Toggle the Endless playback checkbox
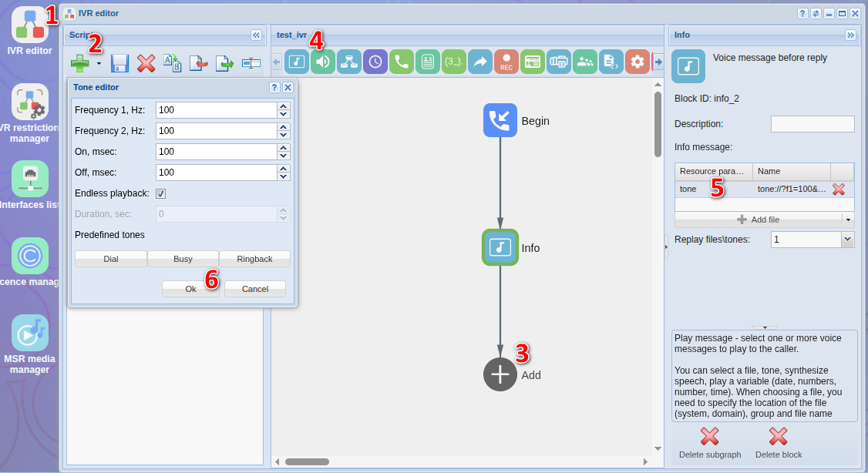Screen dimensions: 868x473 tap(160, 193)
